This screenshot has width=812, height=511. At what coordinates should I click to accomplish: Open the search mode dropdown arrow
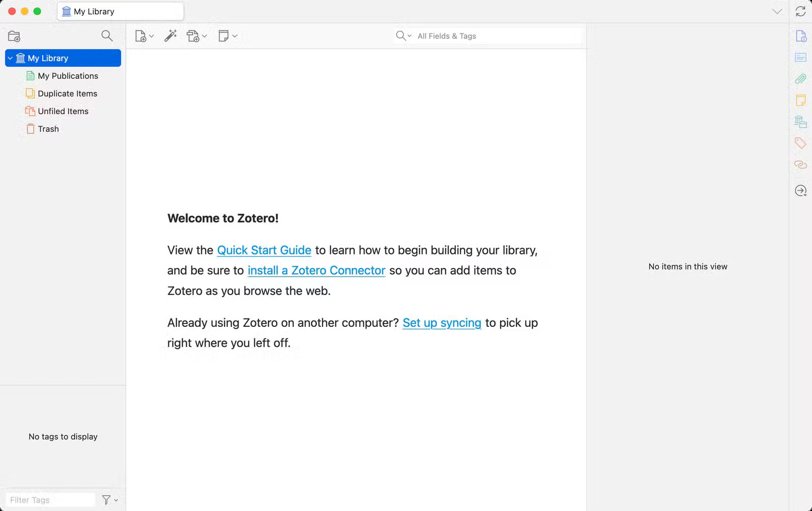(409, 35)
